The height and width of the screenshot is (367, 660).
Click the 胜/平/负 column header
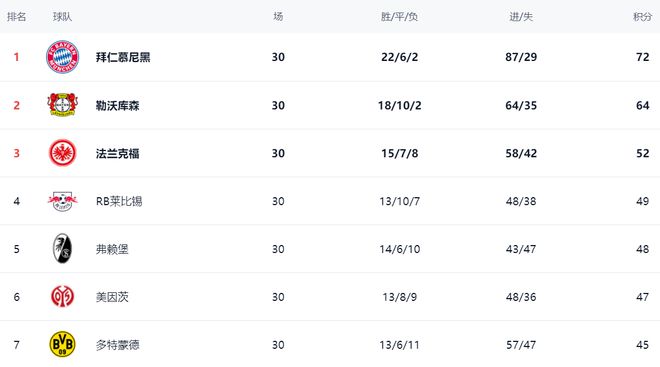[x=399, y=17]
